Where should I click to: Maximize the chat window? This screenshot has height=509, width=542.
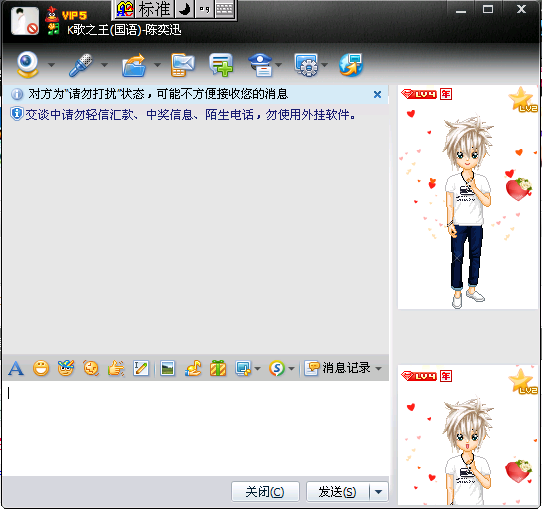(x=488, y=10)
